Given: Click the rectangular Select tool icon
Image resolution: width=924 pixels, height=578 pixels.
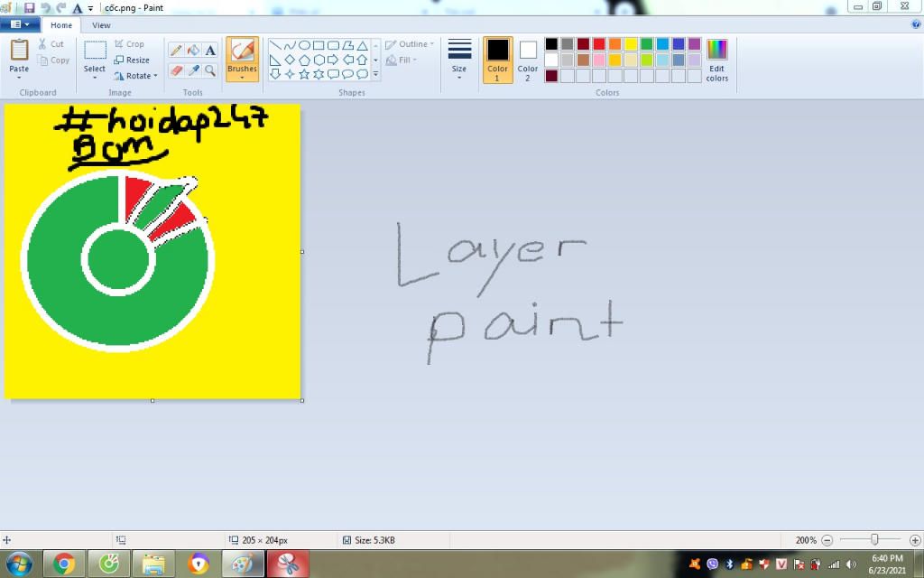Looking at the screenshot, I should click(x=95, y=51).
